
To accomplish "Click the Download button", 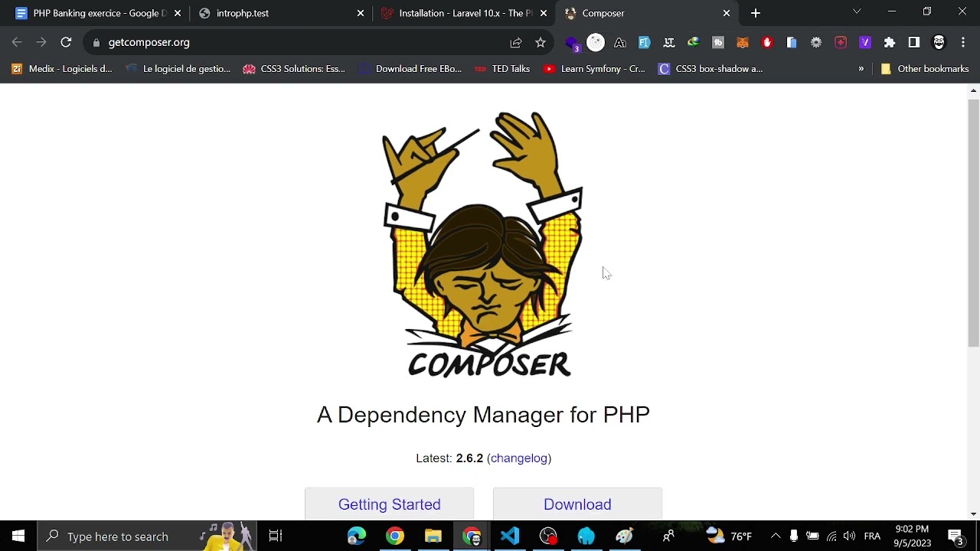I will pos(577,504).
